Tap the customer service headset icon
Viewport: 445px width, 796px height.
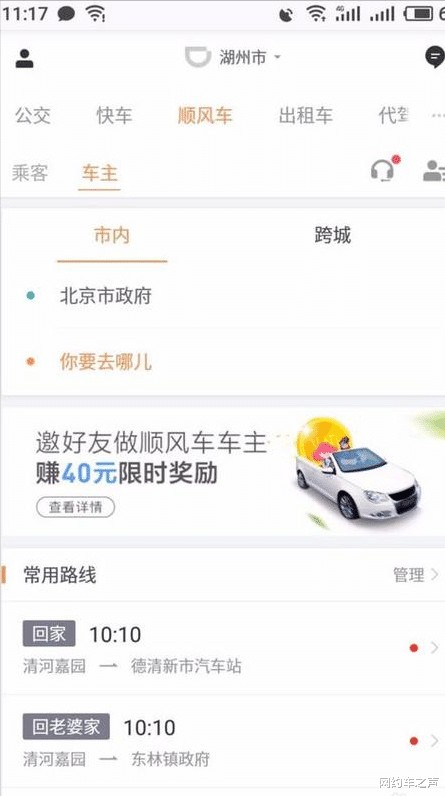pyautogui.click(x=383, y=169)
